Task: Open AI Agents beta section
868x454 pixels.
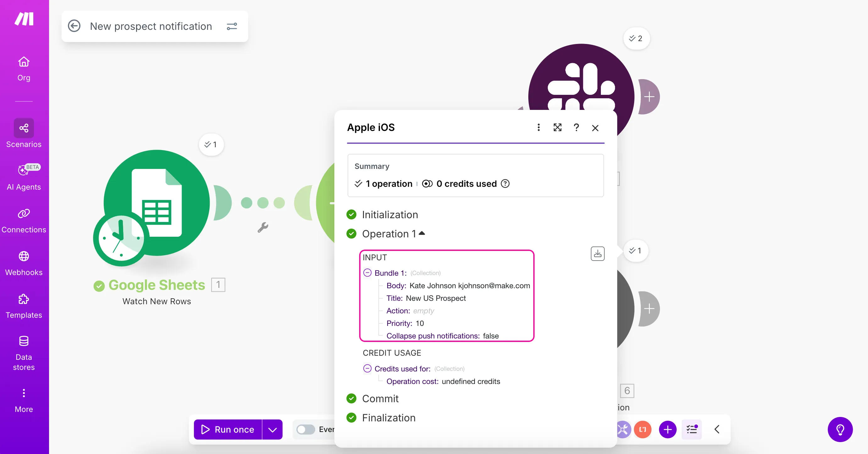Action: click(x=24, y=177)
